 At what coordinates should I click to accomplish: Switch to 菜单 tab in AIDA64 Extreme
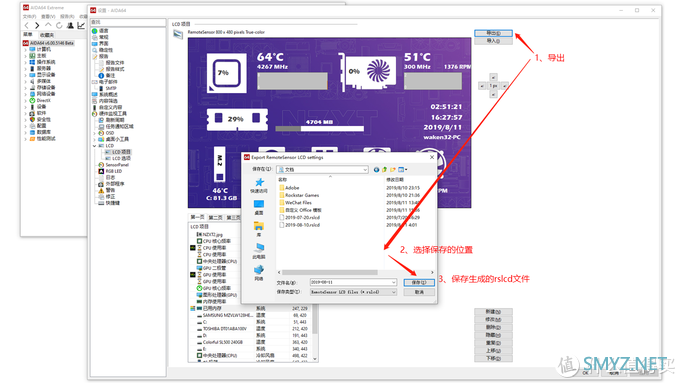[x=28, y=35]
